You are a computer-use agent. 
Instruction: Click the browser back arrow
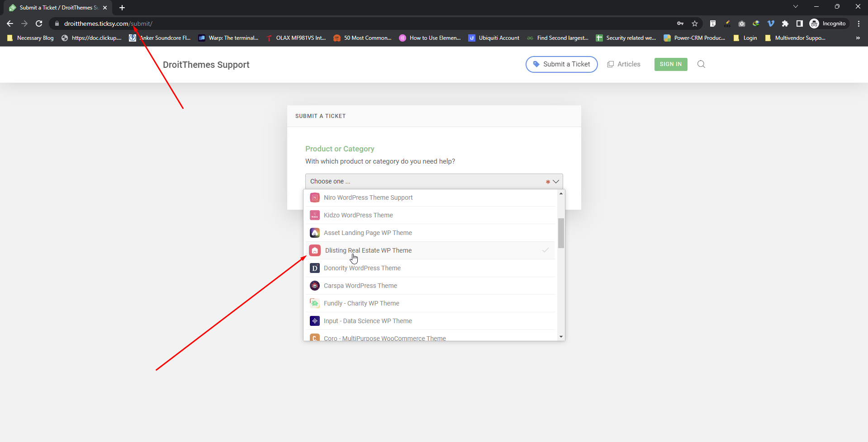[10, 24]
